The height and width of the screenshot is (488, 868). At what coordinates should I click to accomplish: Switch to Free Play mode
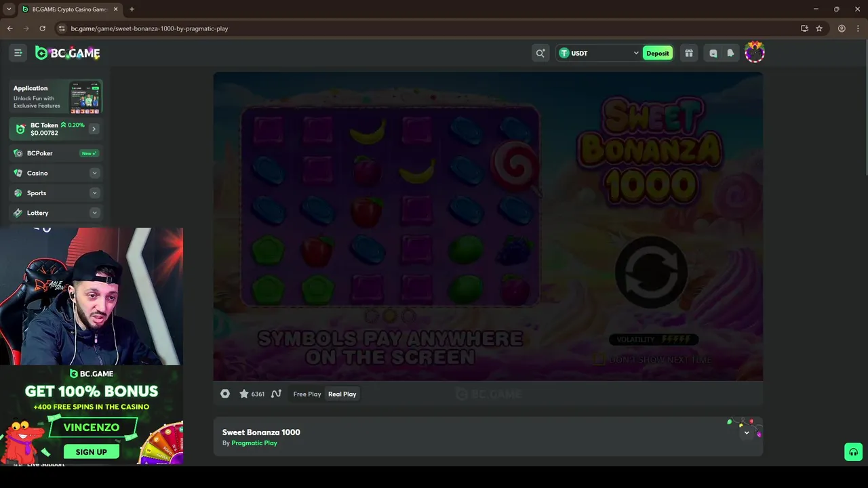[x=307, y=394]
